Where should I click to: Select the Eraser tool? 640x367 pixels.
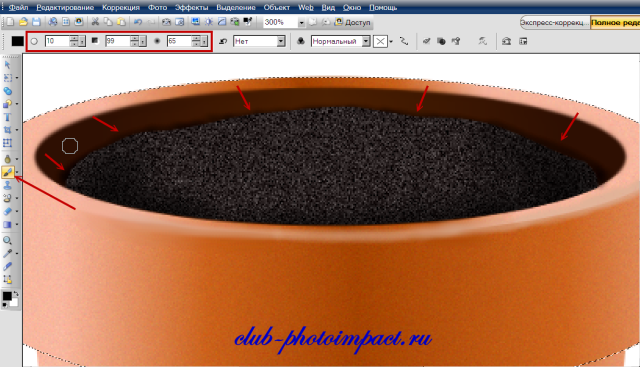coord(7,211)
